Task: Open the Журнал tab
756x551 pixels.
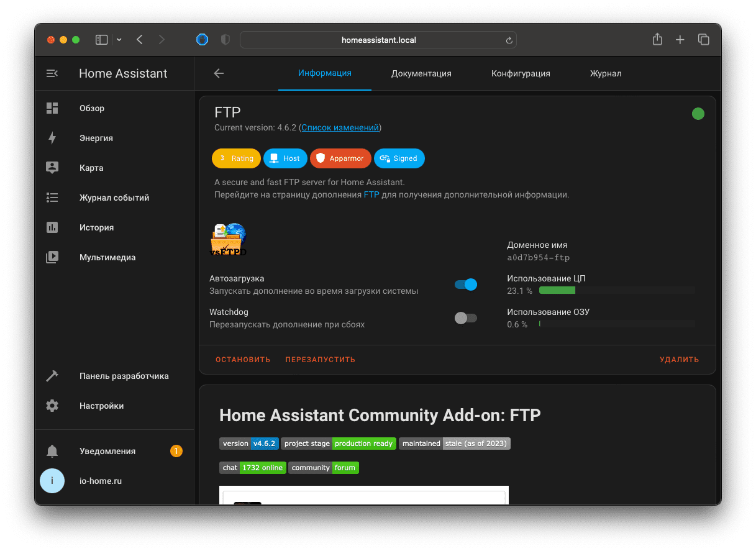Action: click(x=606, y=73)
